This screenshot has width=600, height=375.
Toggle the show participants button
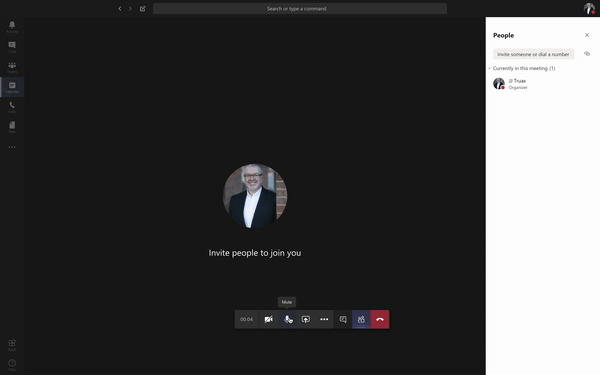361,319
